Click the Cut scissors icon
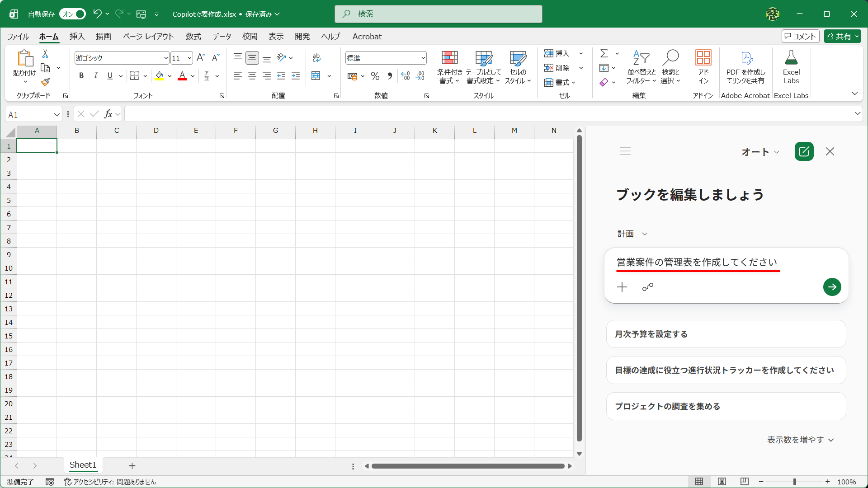Screen dimensions: 868x488 [45, 54]
